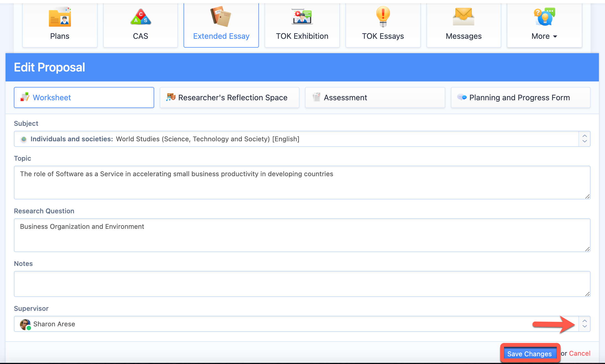
Task: Click inside the Research Question text area
Action: click(x=302, y=235)
